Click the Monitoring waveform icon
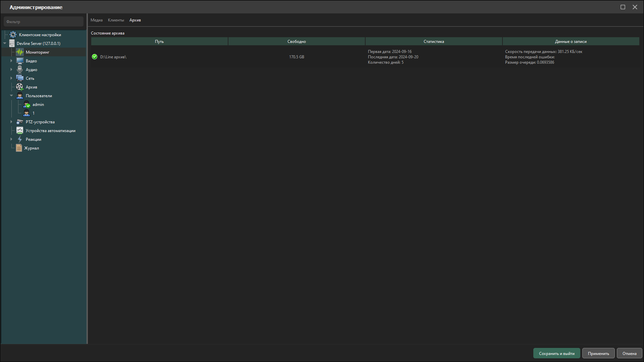 tap(20, 52)
